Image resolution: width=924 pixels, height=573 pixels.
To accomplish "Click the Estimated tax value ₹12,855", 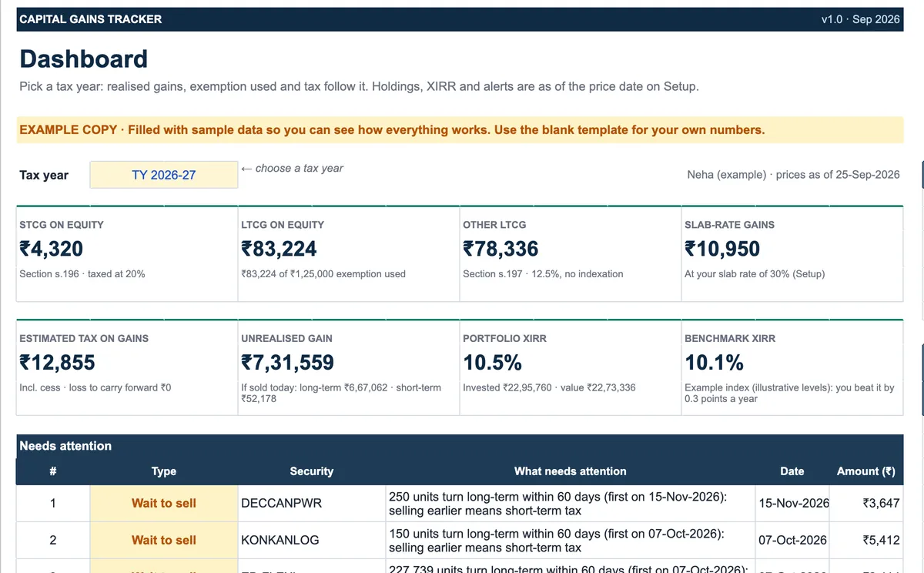I will (57, 362).
